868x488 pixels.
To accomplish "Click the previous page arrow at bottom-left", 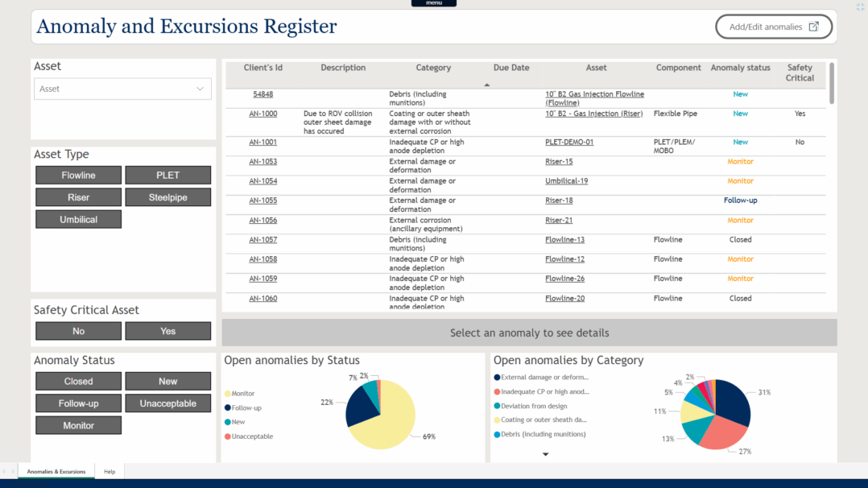I will [4, 472].
